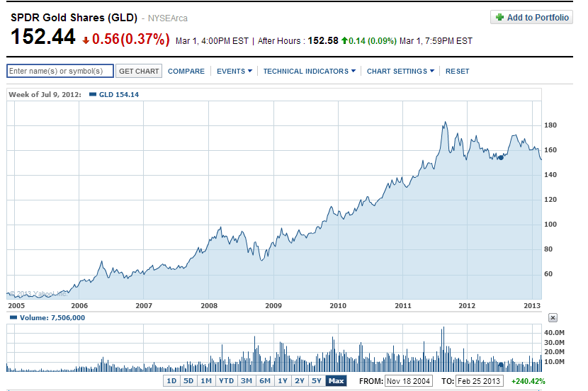Select the 1D time range

[171, 381]
